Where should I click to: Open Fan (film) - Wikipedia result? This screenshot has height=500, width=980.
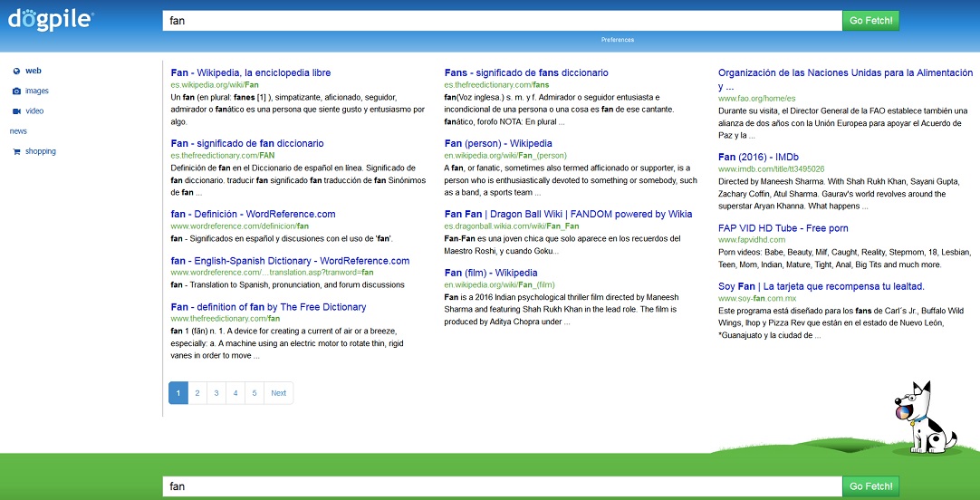coord(491,273)
